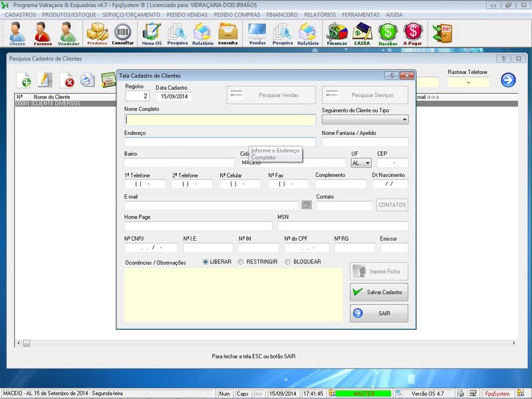The image size is (532, 399).
Task: Select the RESTRINGIR radio option
Action: click(240, 262)
